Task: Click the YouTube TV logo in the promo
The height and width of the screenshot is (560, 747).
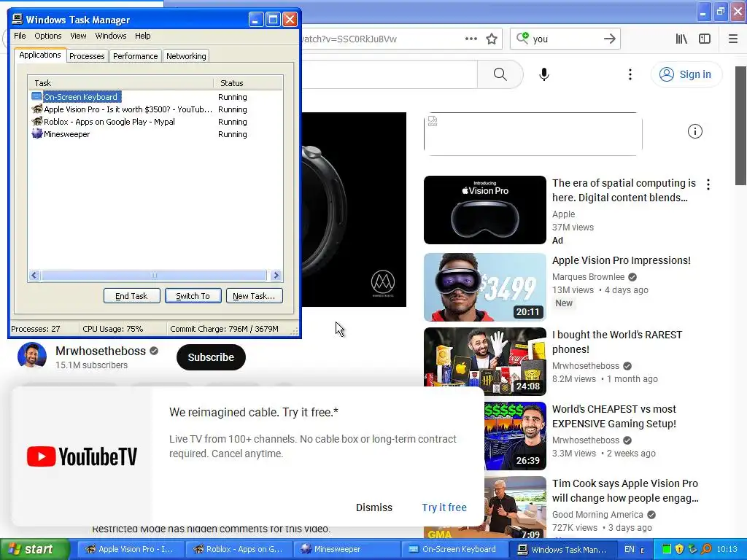Action: point(82,456)
